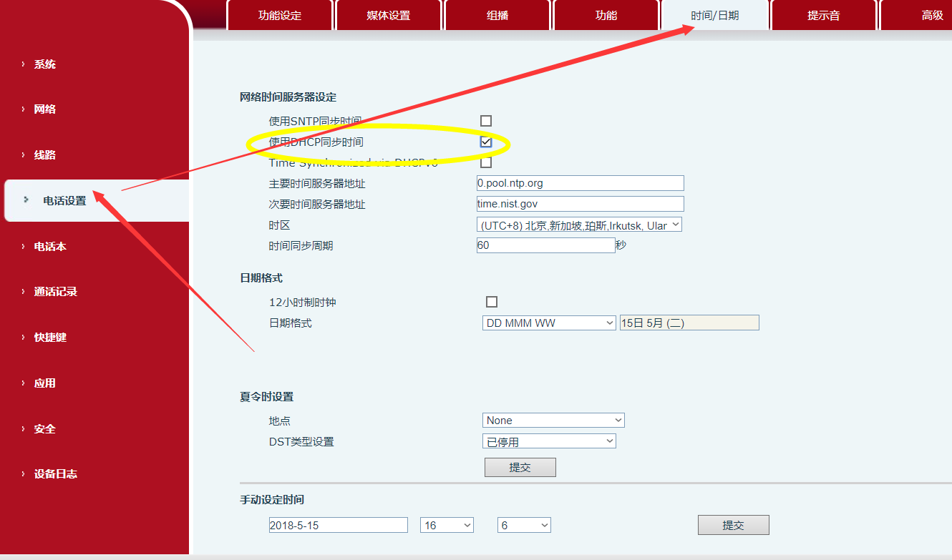
Task: Open the 网络 sidebar section
Action: tap(44, 109)
